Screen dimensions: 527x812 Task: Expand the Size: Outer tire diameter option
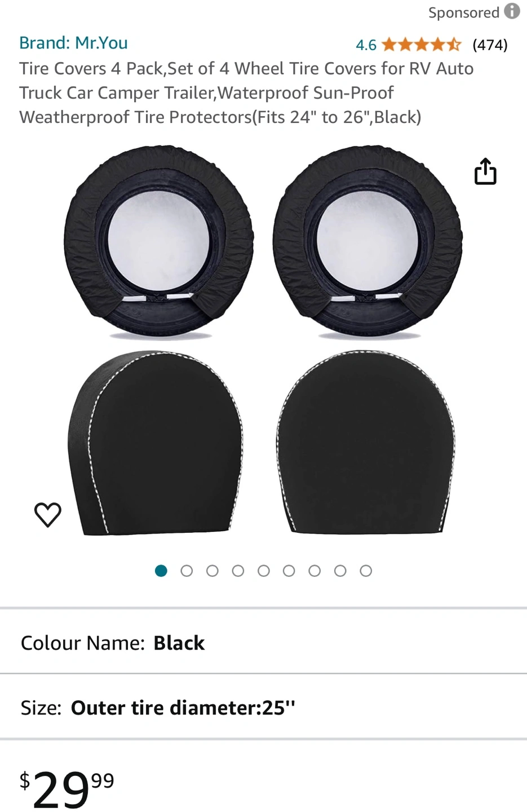click(x=263, y=707)
